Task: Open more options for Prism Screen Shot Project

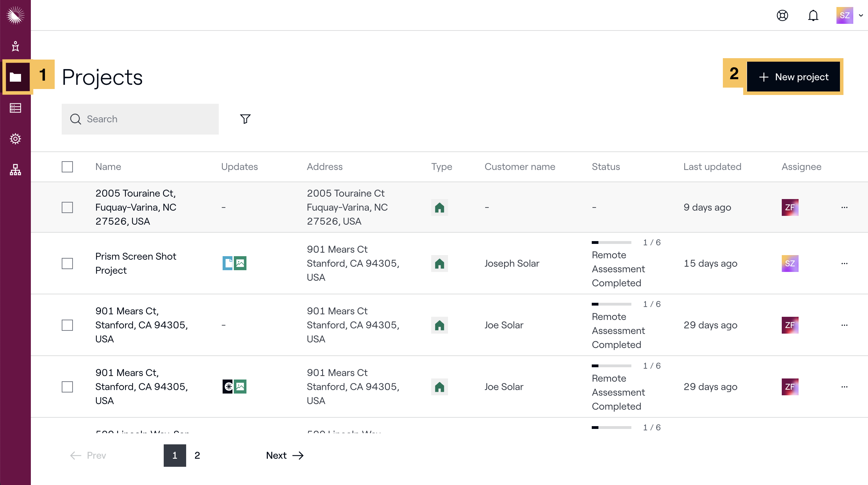Action: click(844, 264)
